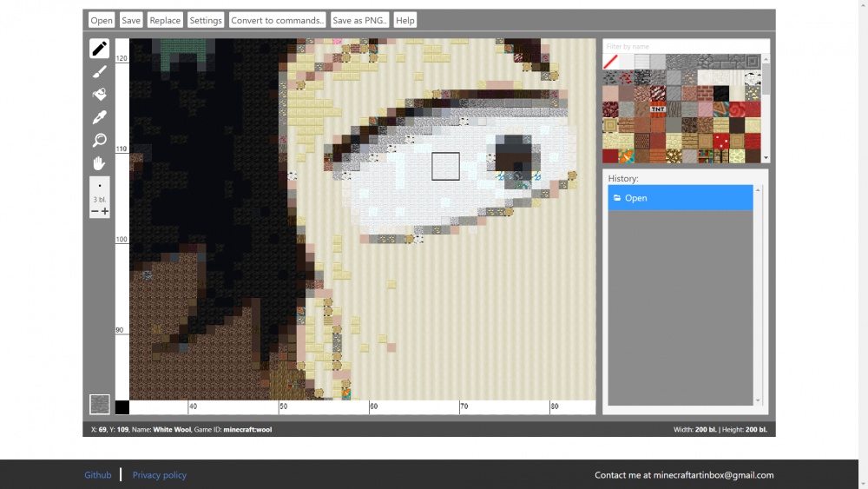This screenshot has height=489, width=868.
Task: Pick the Chiseled Quartz block from palette
Action: click(x=720, y=77)
